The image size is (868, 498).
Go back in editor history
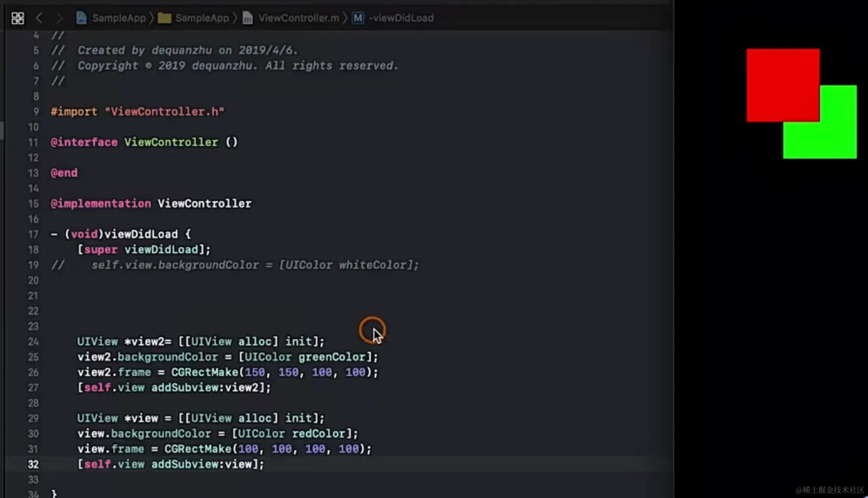point(39,18)
